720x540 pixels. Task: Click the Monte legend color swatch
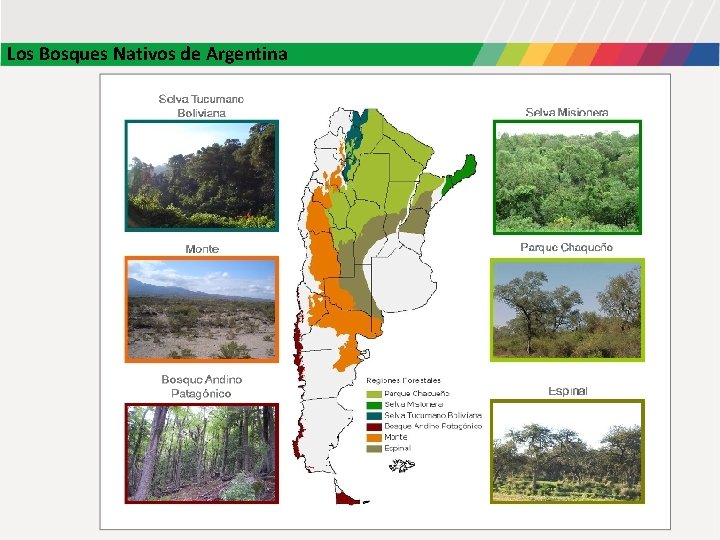tap(374, 438)
